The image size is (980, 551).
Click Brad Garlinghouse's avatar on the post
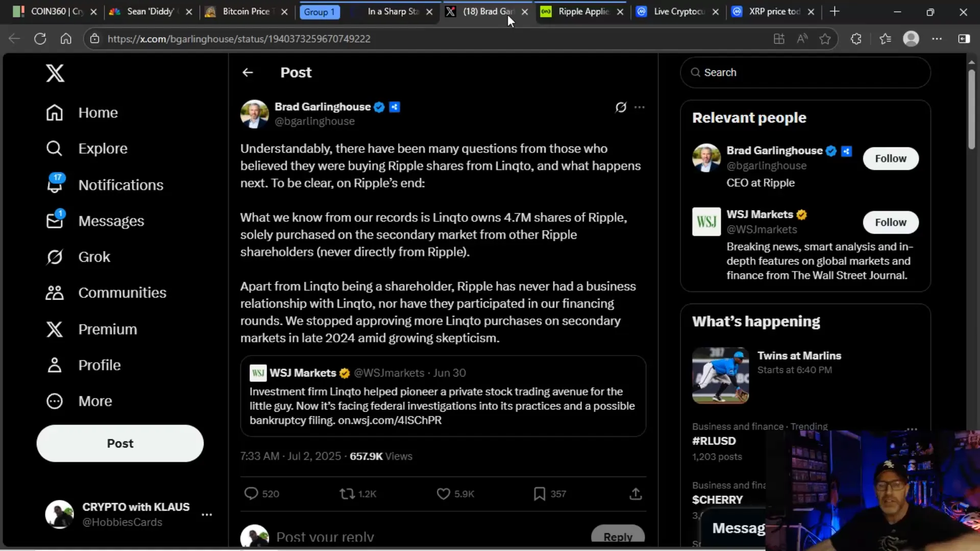pos(254,114)
